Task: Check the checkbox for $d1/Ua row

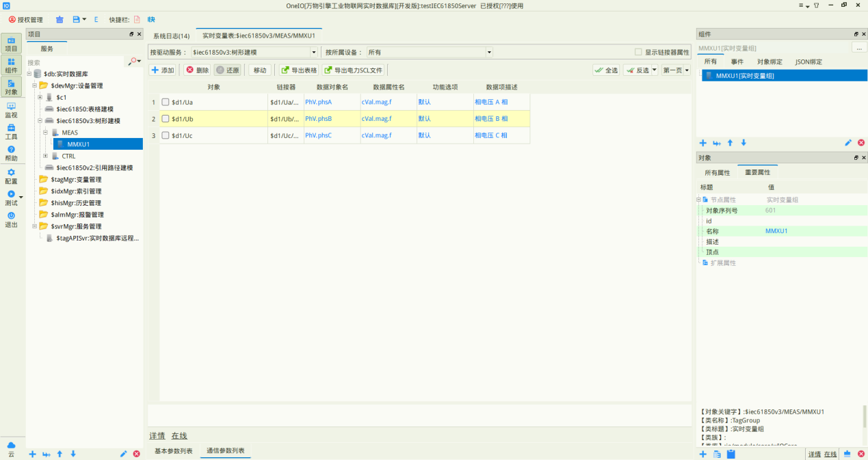Action: click(x=165, y=102)
